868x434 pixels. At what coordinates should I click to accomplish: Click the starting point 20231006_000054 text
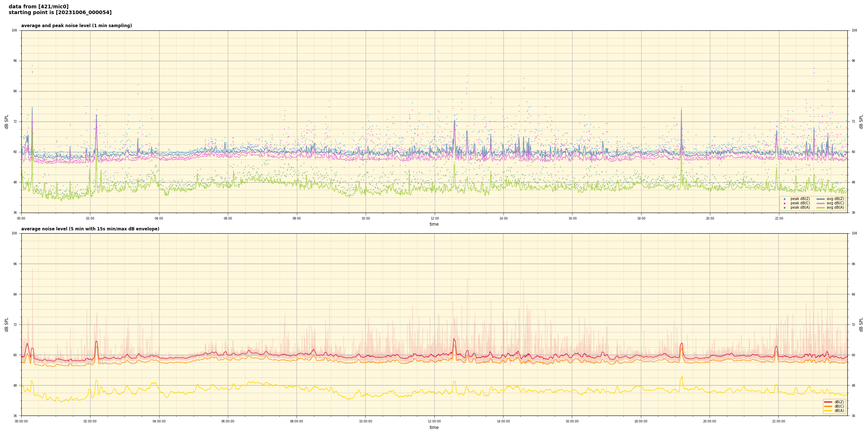click(60, 13)
